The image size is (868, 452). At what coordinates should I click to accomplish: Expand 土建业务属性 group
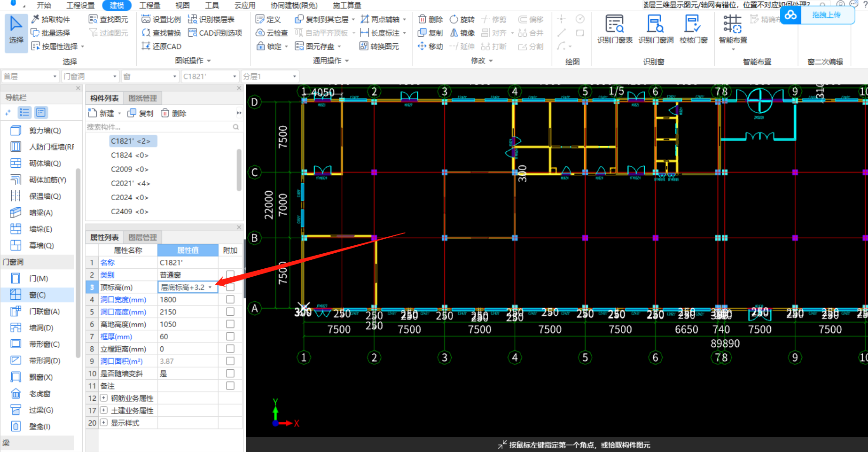click(x=104, y=410)
